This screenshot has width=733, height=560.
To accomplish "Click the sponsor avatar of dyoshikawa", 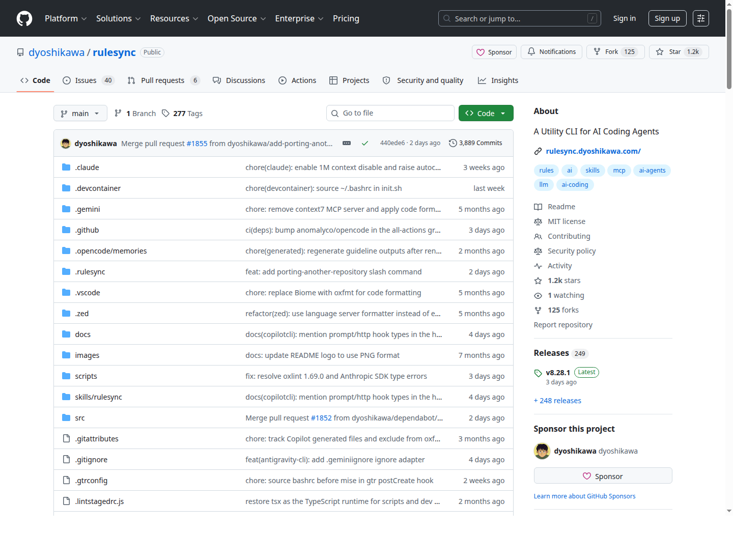I will 542,451.
